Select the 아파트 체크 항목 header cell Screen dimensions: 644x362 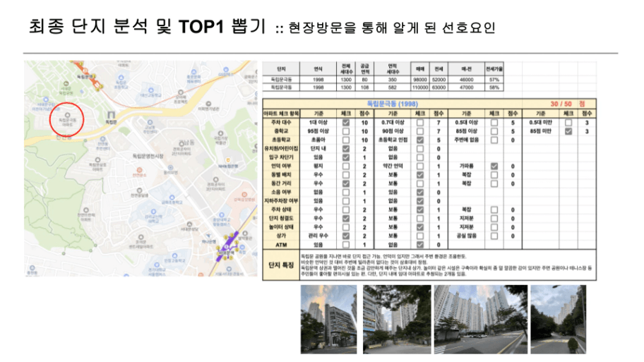click(281, 114)
